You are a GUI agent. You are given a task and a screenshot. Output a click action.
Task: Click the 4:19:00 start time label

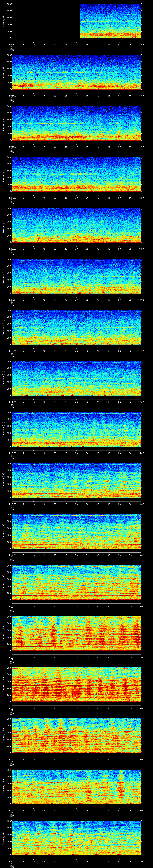(x=12, y=810)
